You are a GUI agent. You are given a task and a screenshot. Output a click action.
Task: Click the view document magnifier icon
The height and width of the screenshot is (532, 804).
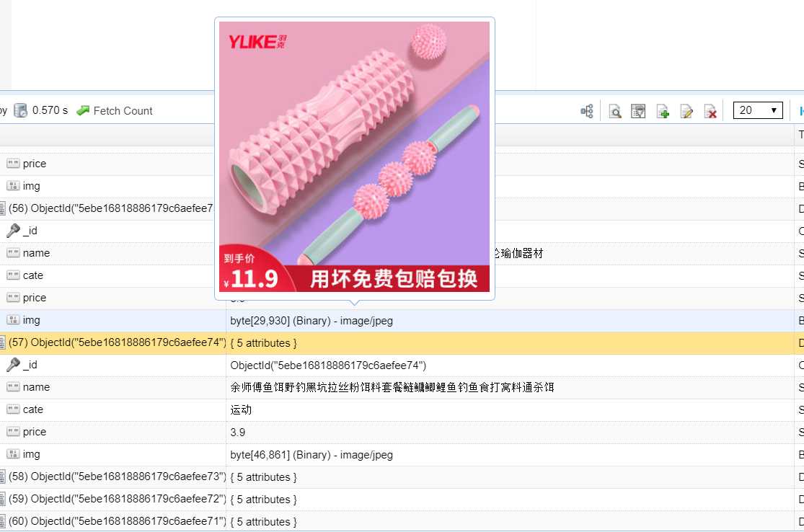pyautogui.click(x=615, y=111)
